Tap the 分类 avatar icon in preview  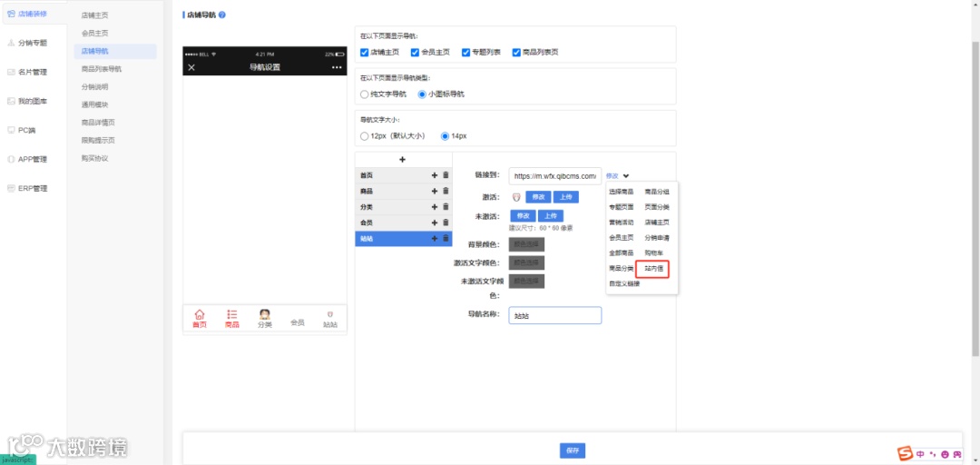[x=264, y=314]
